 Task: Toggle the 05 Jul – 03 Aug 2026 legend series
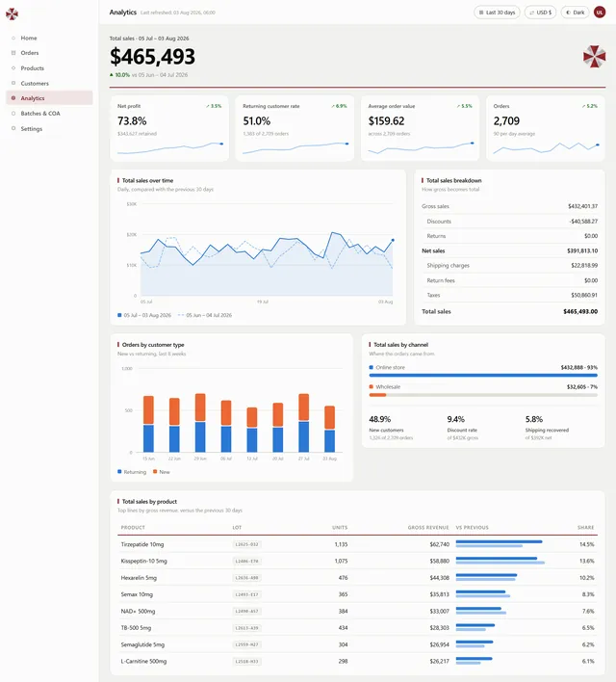144,315
